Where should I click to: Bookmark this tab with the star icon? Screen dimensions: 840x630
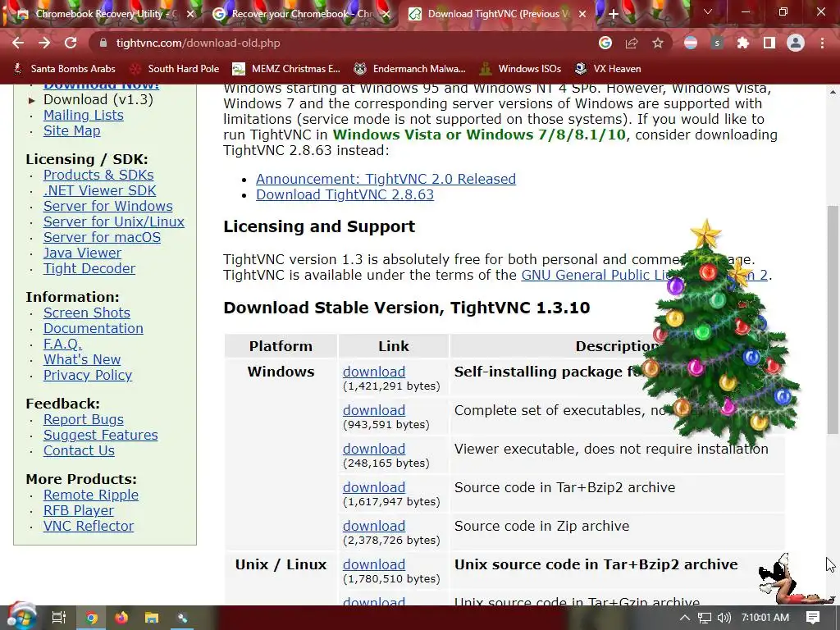point(658,43)
